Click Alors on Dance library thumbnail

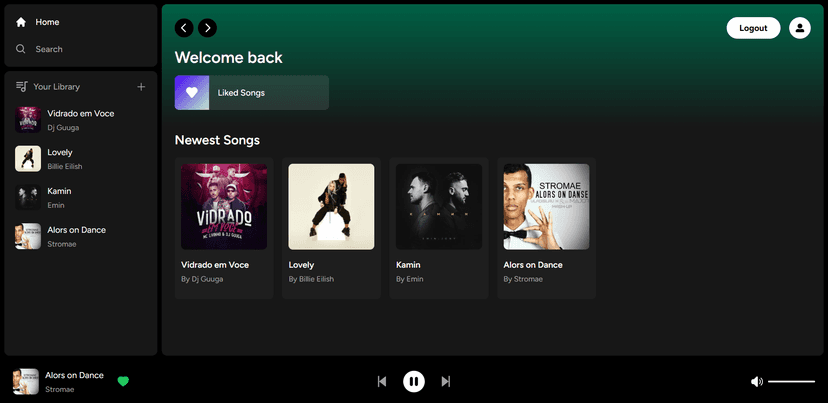[28, 237]
